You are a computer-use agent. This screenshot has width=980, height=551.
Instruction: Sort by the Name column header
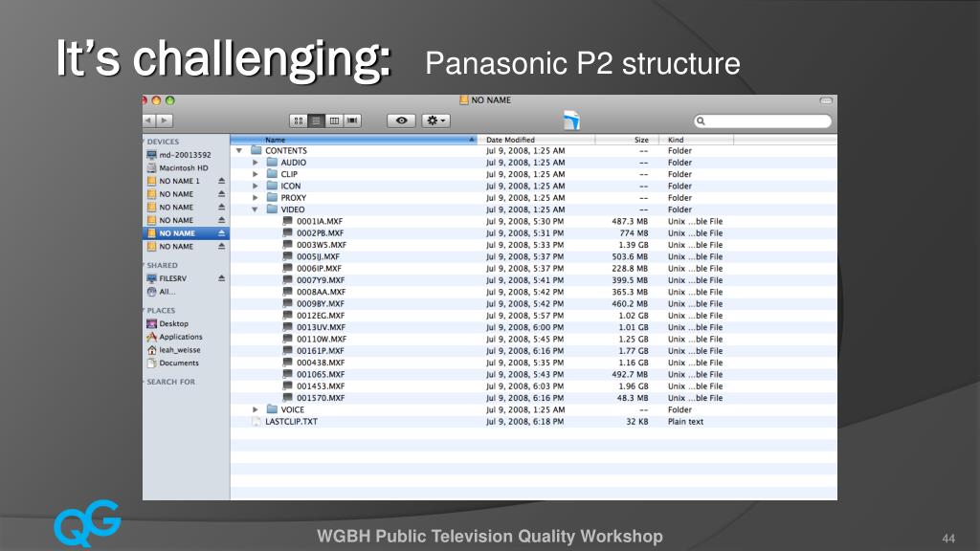(354, 140)
